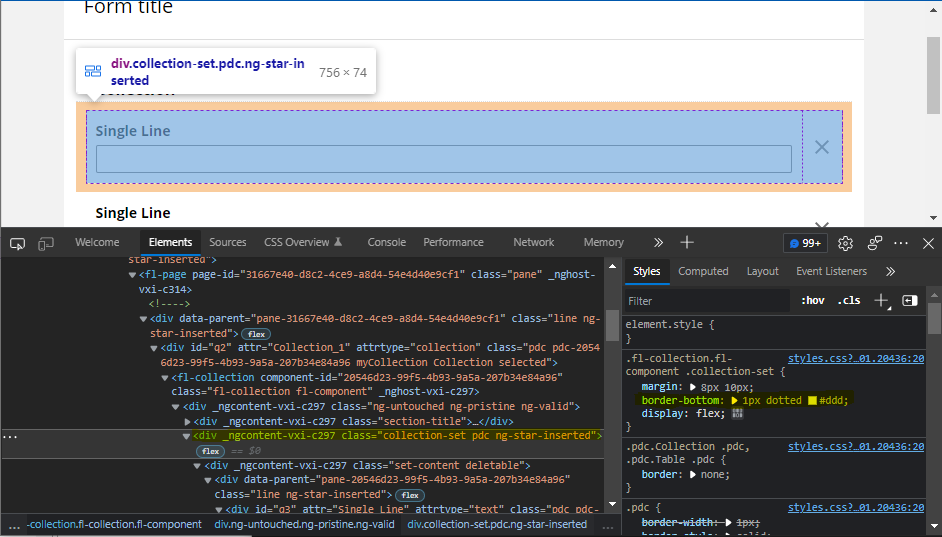Screen dimensions: 942x537
Task: Activate the inspect element picker tool
Action: click(x=17, y=243)
